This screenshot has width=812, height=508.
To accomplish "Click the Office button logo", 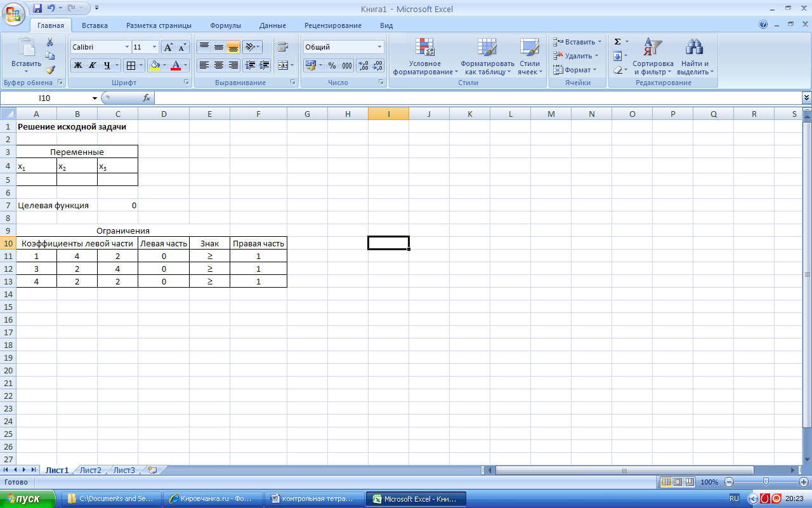I will [13, 13].
